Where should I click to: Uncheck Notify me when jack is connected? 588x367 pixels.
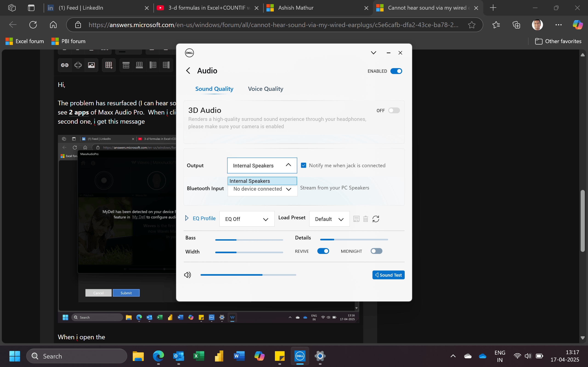pos(303,165)
